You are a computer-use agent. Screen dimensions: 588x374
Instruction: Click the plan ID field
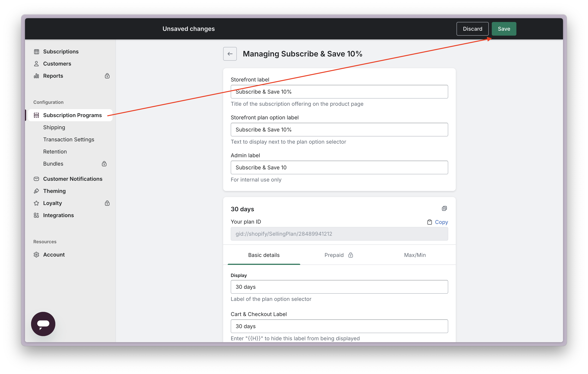(339, 234)
